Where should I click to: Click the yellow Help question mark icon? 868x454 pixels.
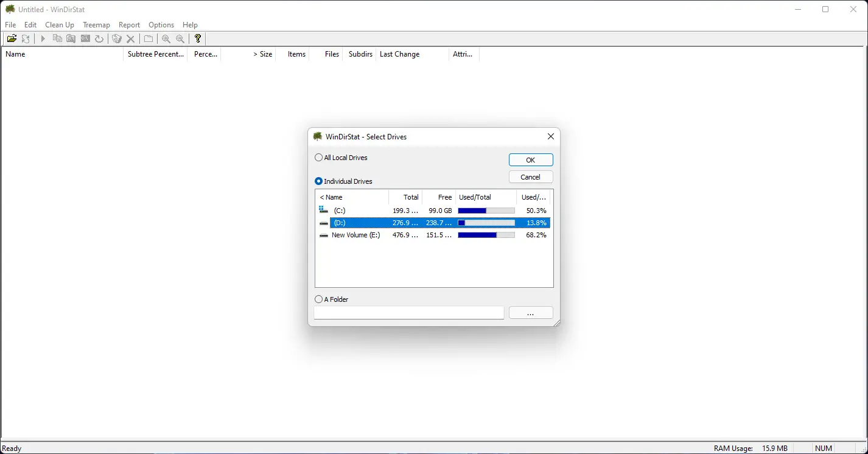click(198, 39)
